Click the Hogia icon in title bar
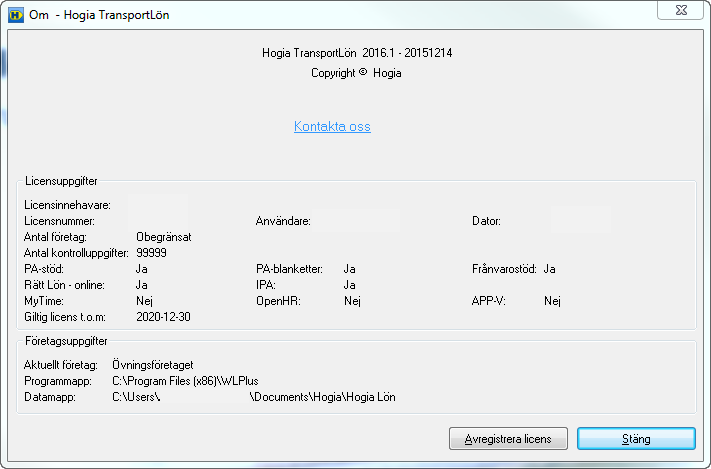Image resolution: width=711 pixels, height=469 pixels. point(16,15)
